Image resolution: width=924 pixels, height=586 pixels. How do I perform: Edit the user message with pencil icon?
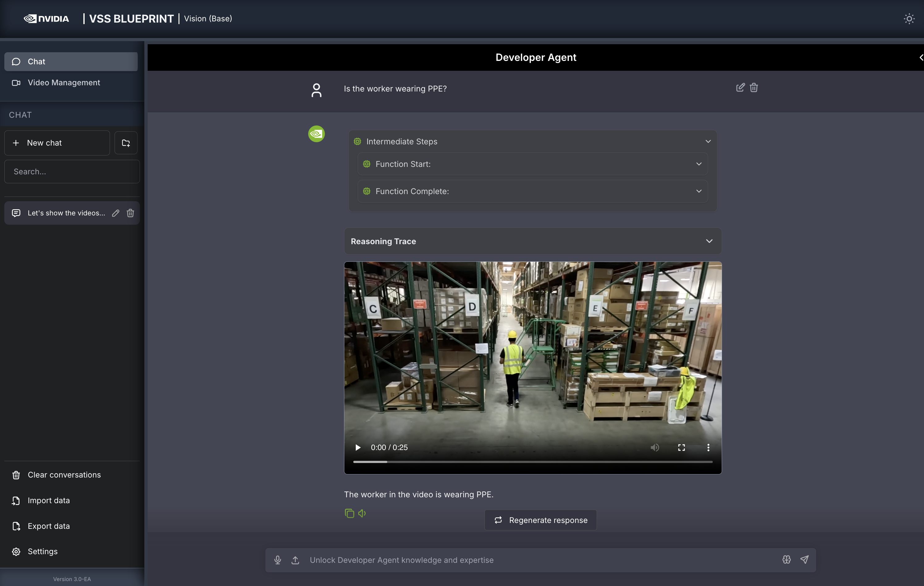[740, 87]
